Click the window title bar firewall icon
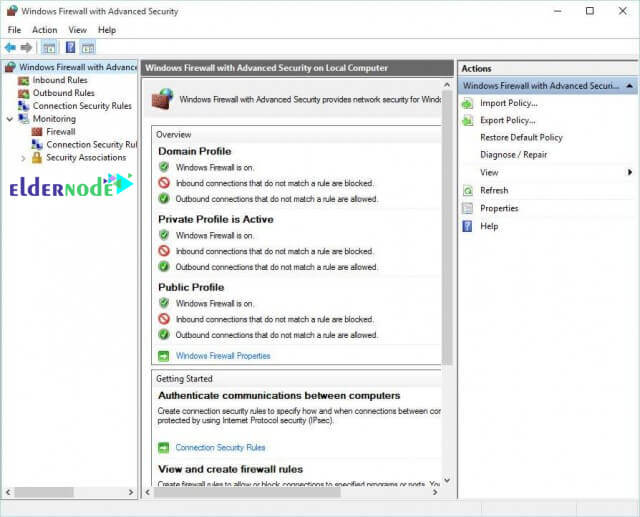 (12, 11)
